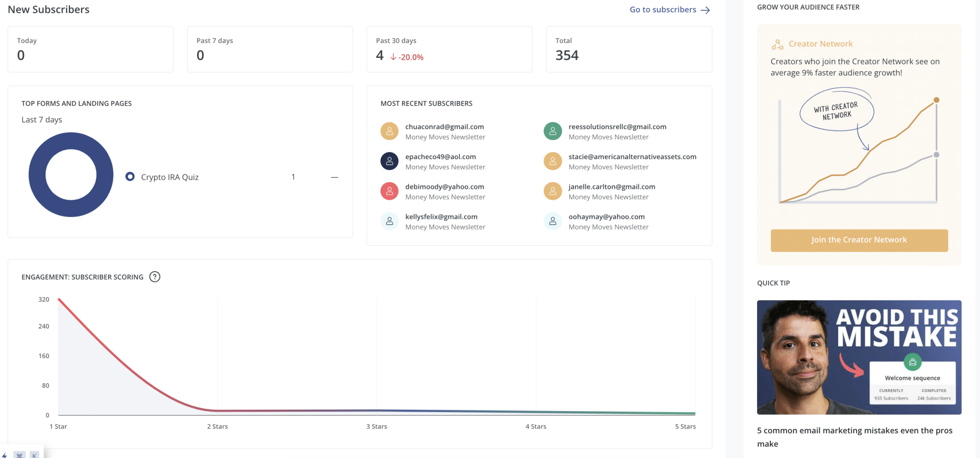Click the New Subscribers section heading
Screen dimensions: 980x458
coord(48,10)
